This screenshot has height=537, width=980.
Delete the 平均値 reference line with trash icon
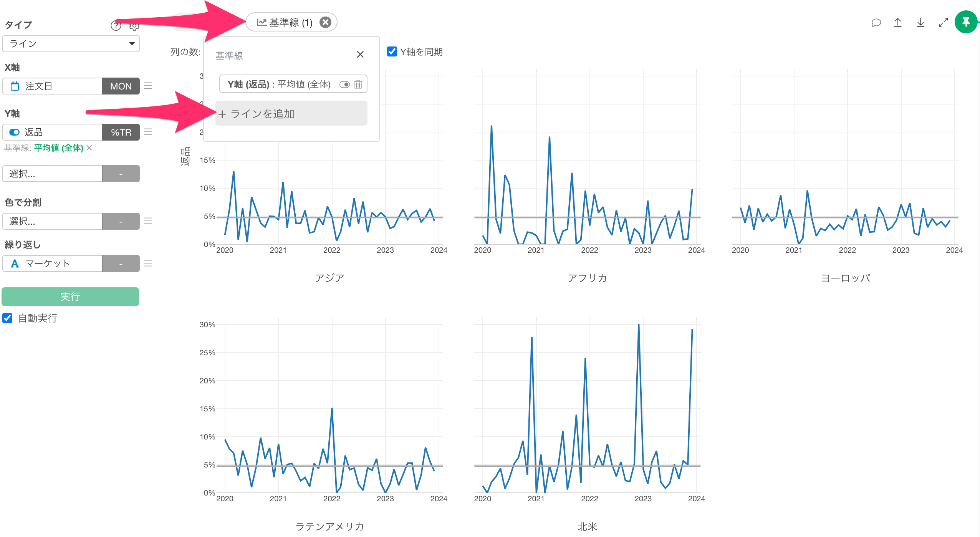click(x=358, y=84)
